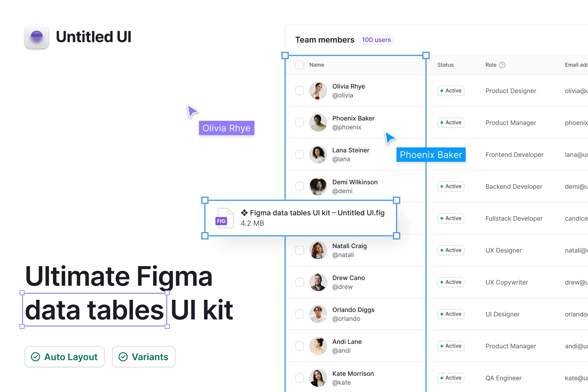
Task: Click the Figma diamond/sparkle icon
Action: coord(245,213)
